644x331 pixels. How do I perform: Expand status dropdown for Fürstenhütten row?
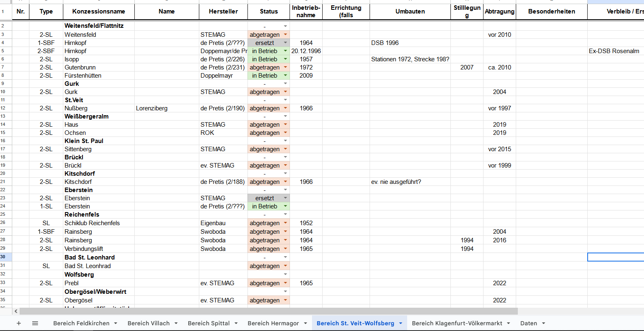pyautogui.click(x=285, y=76)
